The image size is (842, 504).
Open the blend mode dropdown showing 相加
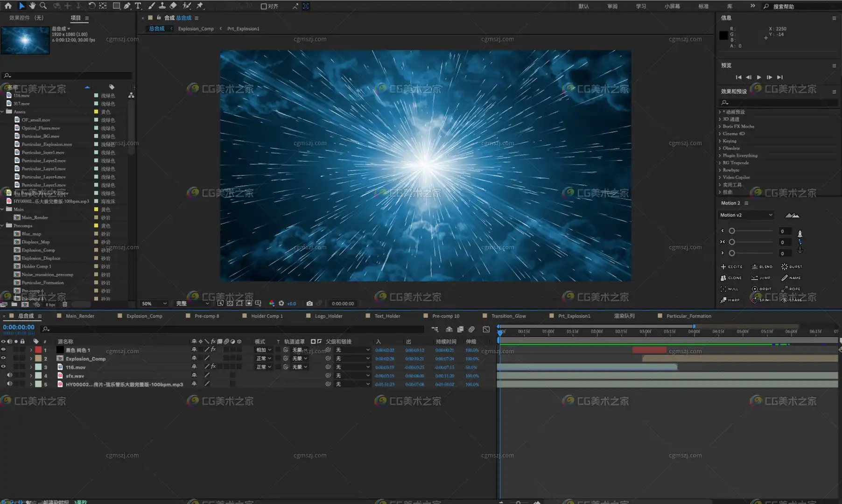[x=263, y=350]
